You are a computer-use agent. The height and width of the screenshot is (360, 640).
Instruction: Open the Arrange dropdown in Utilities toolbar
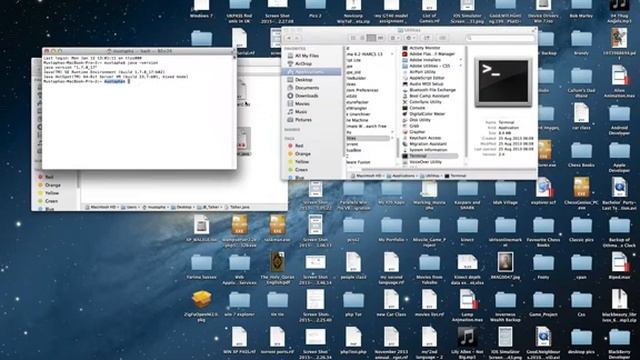click(x=394, y=38)
